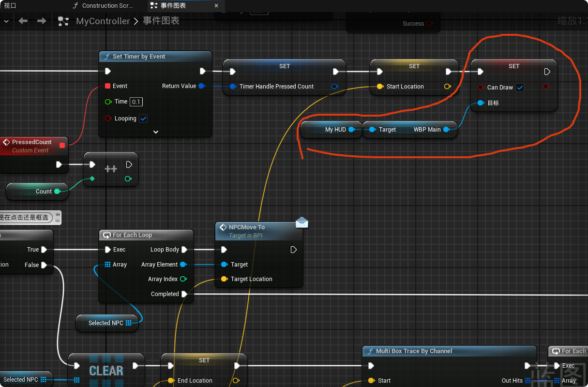The image size is (588, 387).
Task: Click the Success output pin
Action: (x=430, y=24)
